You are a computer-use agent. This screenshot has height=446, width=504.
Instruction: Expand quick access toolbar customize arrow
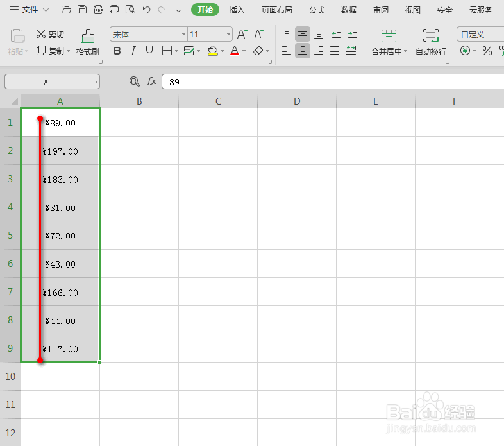click(x=178, y=10)
